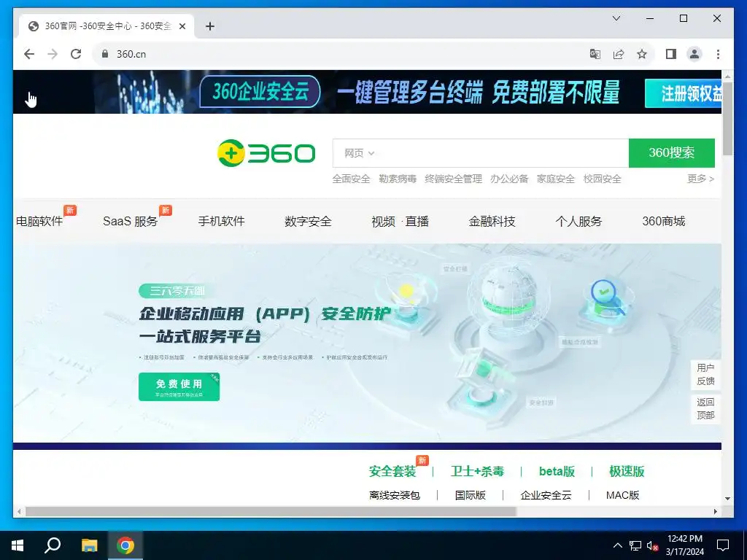Screen dimensions: 747x560
Task: Open the 金融科技 navigation menu
Action: pos(492,221)
